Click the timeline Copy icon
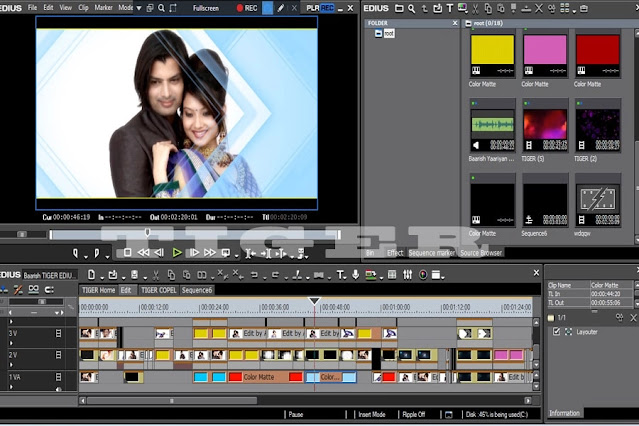 pyautogui.click(x=172, y=275)
